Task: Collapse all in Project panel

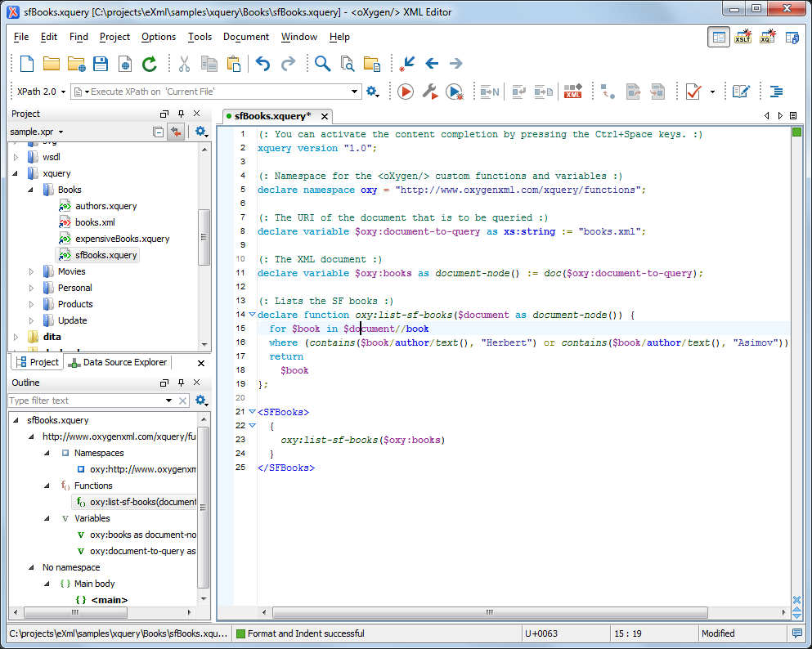Action: pyautogui.click(x=159, y=132)
